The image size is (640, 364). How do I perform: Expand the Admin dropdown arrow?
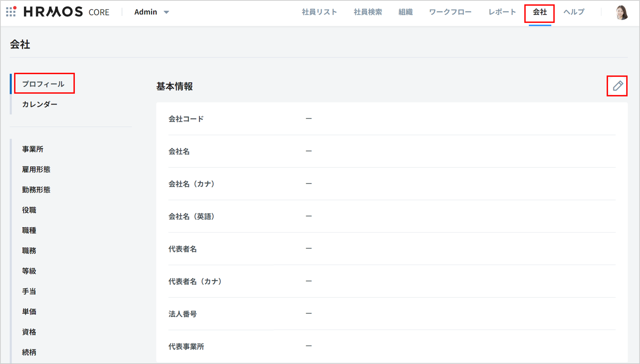[x=166, y=12]
